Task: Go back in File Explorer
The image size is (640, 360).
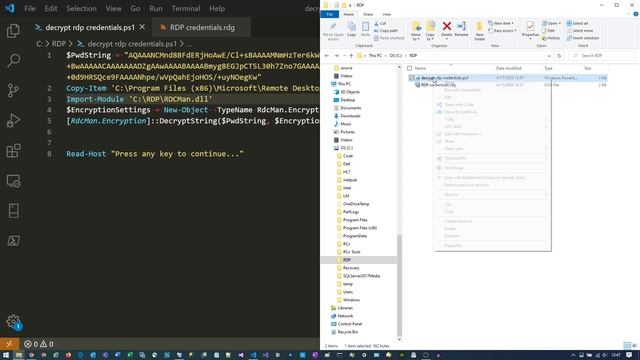Action: coord(327,56)
